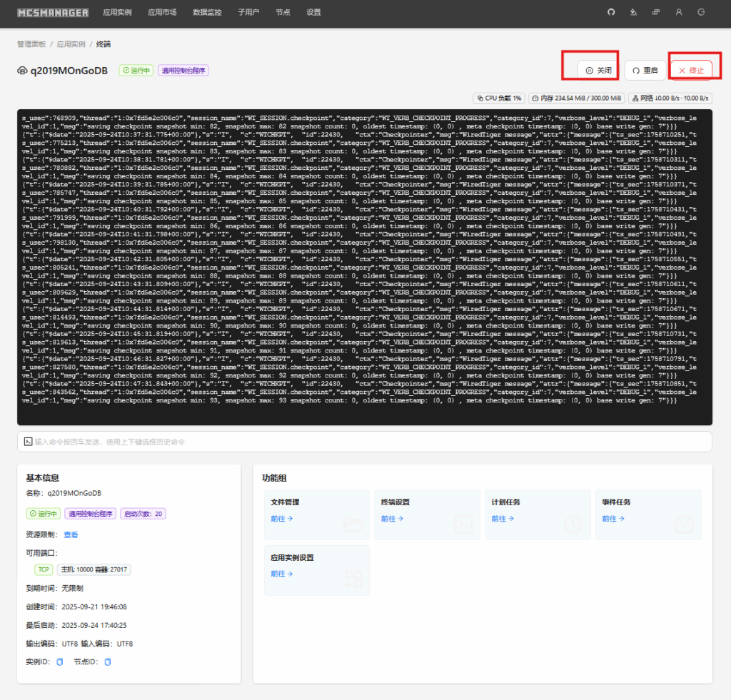Image resolution: width=731 pixels, height=700 pixels.
Task: Click the theme paint bucket icon
Action: point(633,12)
